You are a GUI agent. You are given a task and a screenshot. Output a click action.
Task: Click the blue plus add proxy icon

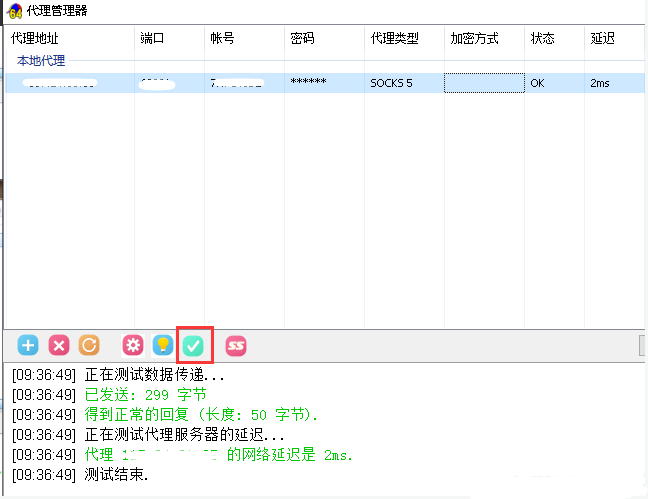click(x=28, y=345)
